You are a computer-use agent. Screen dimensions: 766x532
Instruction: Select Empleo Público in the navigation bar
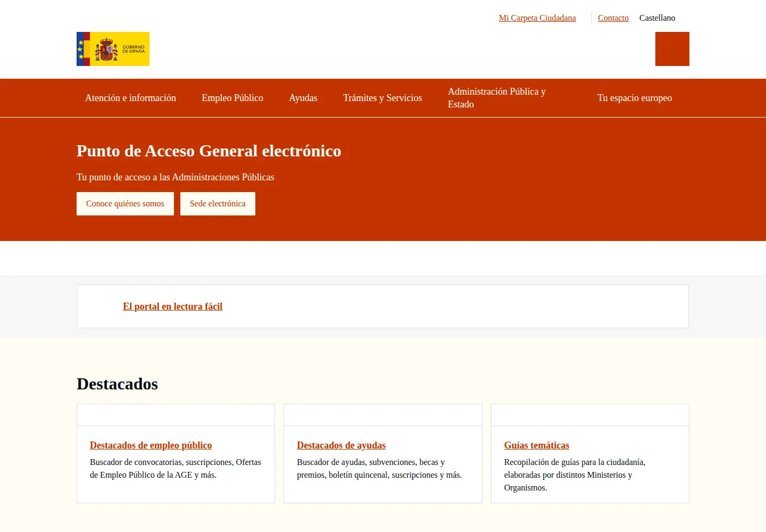click(x=232, y=98)
